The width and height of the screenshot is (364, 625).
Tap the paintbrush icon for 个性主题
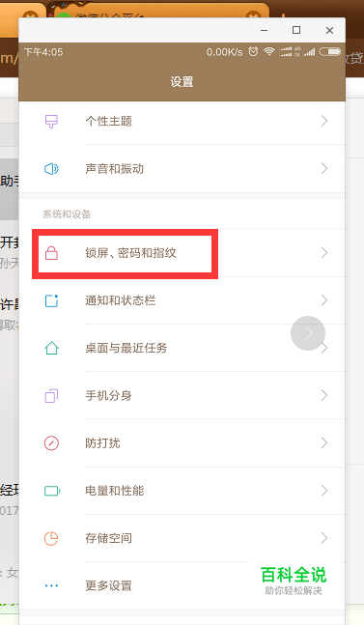(x=51, y=121)
